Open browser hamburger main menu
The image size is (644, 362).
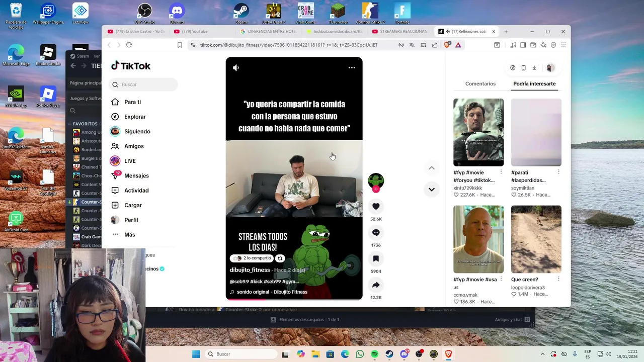(563, 45)
